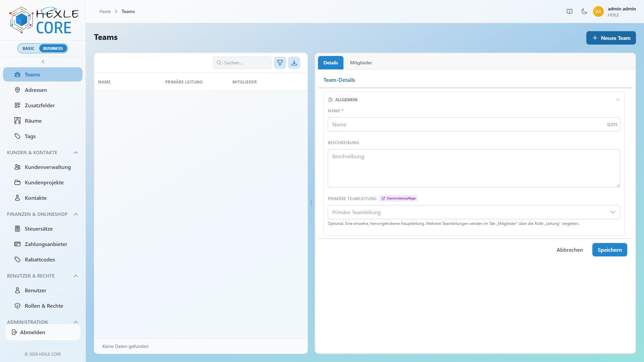The width and height of the screenshot is (644, 362).
Task: Click the Kundenverwaltung people icon
Action: [x=17, y=167]
